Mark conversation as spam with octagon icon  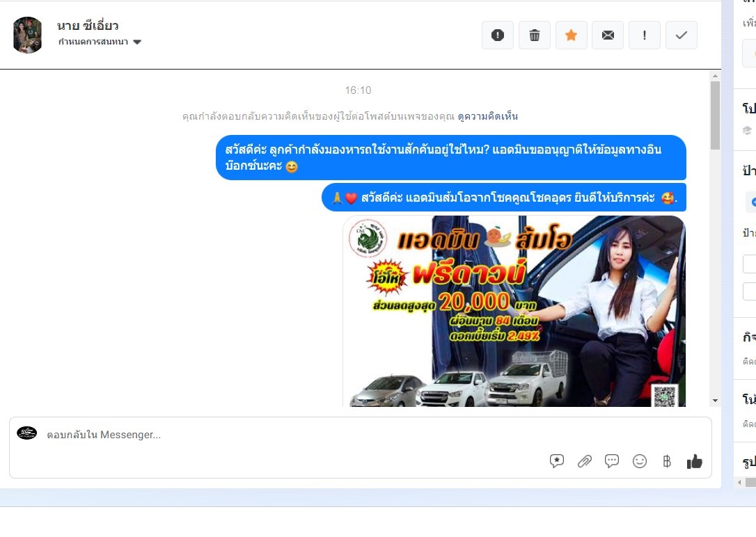coord(498,35)
